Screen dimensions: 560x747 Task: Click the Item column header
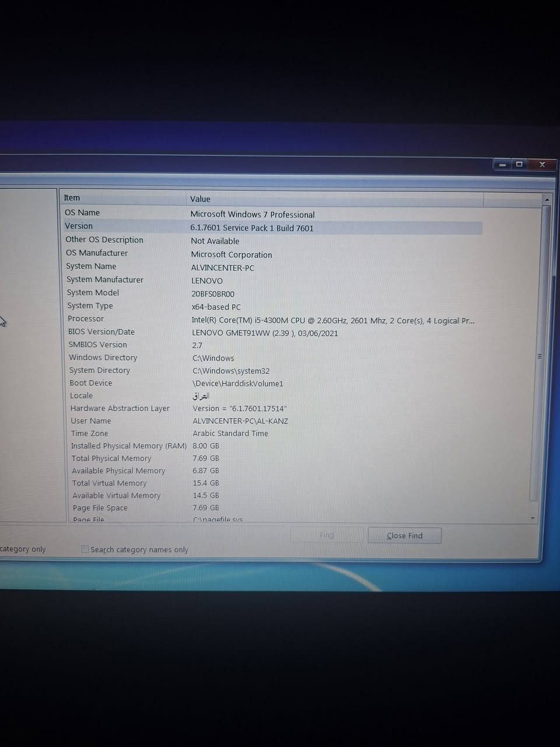[124, 198]
